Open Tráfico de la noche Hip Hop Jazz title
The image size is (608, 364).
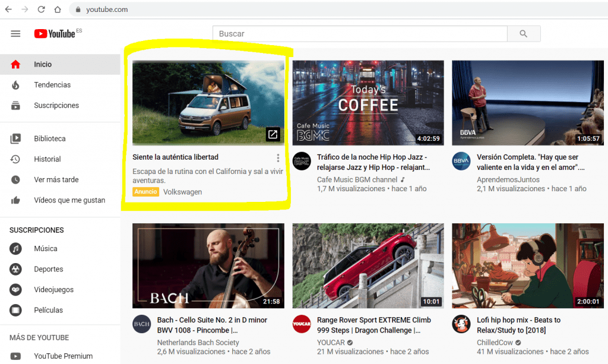click(373, 162)
